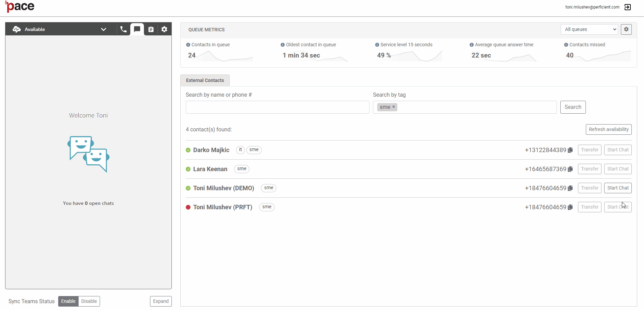Click info icon for Oldest contact in queue
The image size is (644, 310).
(x=283, y=45)
